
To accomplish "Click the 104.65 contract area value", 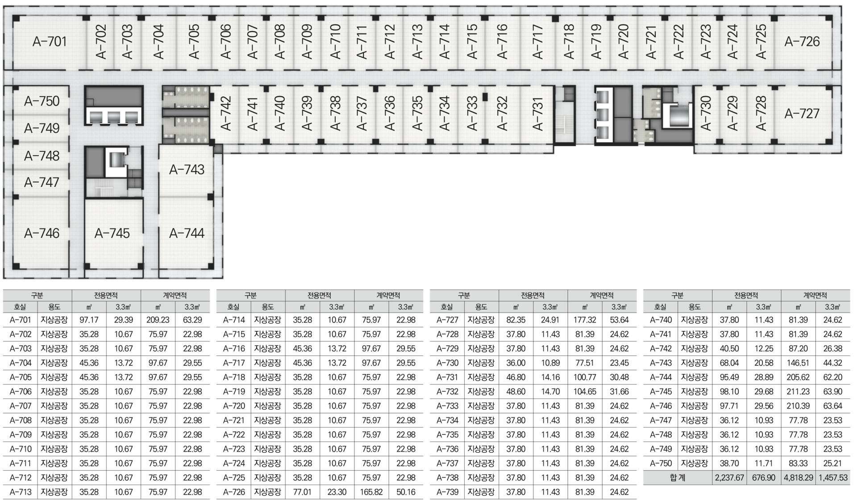I will coord(585,392).
